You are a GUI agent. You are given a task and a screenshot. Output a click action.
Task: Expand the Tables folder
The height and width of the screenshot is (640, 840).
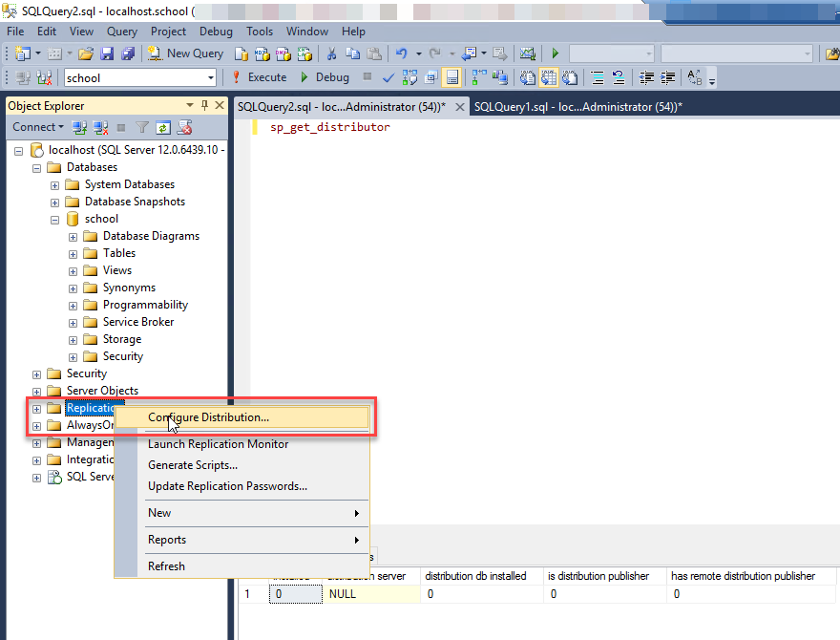click(73, 253)
